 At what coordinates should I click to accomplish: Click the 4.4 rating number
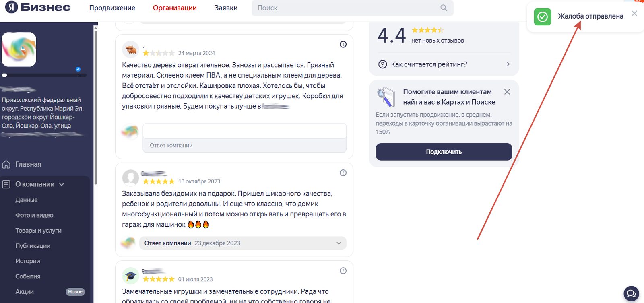click(392, 35)
